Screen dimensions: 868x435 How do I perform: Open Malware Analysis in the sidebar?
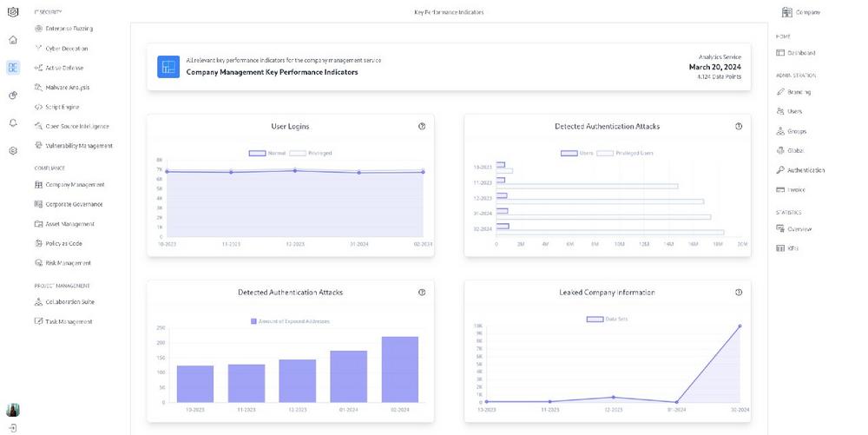point(62,87)
